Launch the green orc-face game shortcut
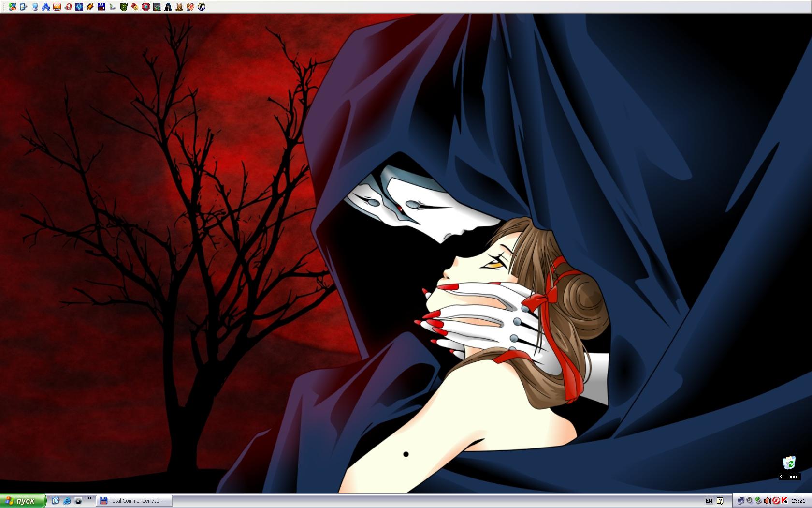This screenshot has height=508, width=812. click(124, 7)
